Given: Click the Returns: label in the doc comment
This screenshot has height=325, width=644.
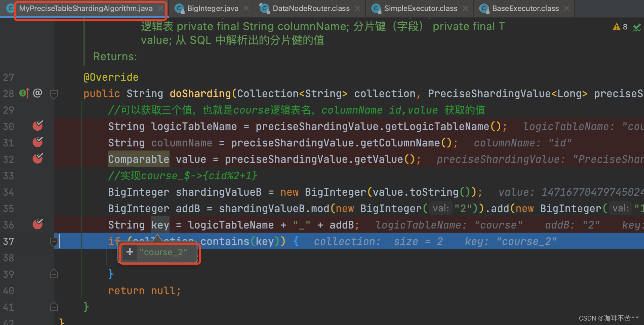Looking at the screenshot, I should 115,56.
